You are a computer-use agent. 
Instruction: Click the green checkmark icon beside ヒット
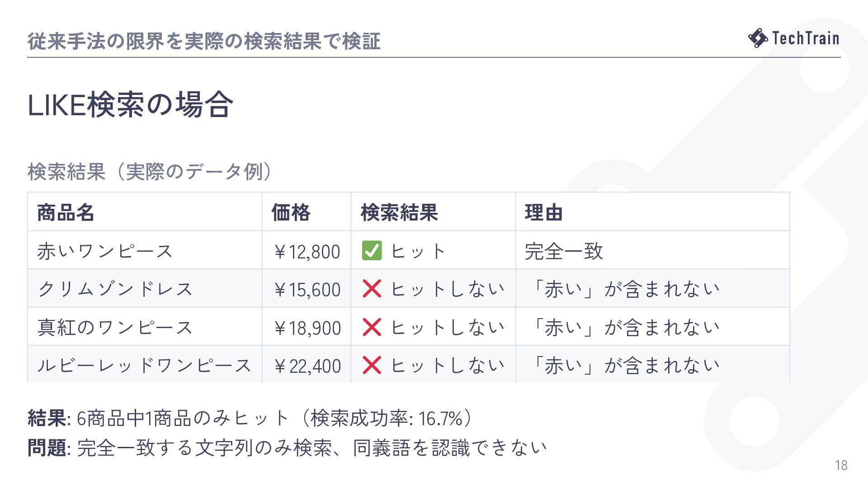(x=372, y=251)
